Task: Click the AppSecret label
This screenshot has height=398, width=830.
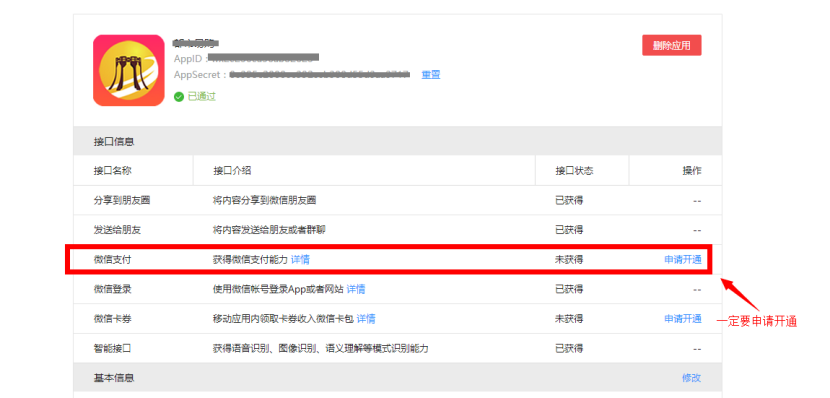Action: pos(200,75)
